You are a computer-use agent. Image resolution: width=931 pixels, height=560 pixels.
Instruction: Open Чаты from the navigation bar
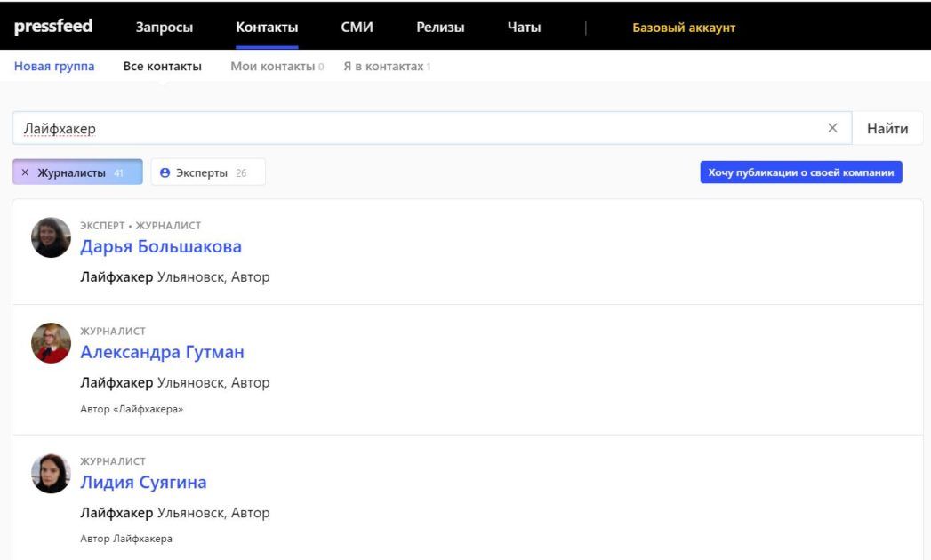coord(524,28)
